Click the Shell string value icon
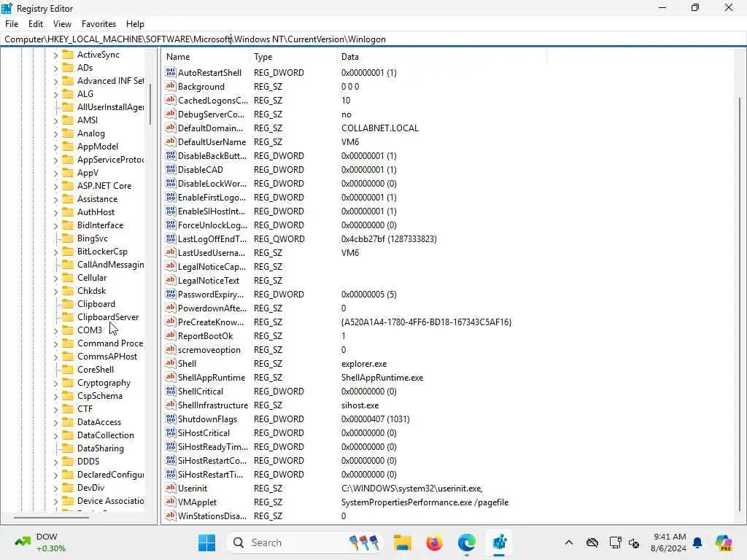The image size is (747, 560). 171,363
